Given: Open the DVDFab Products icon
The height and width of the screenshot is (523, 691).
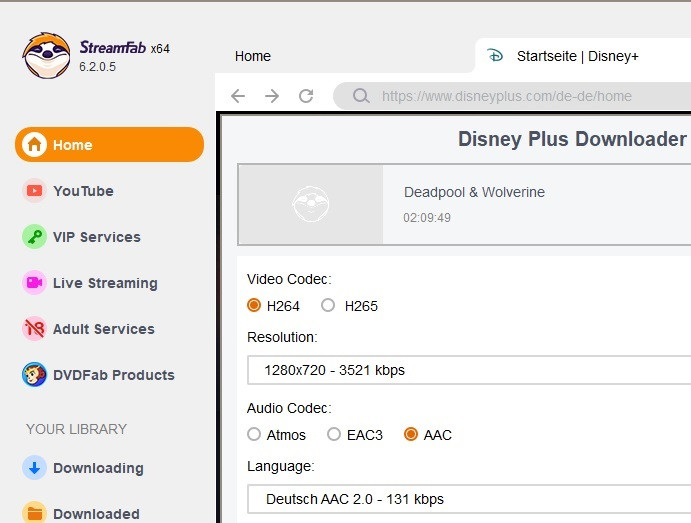Looking at the screenshot, I should 35,375.
